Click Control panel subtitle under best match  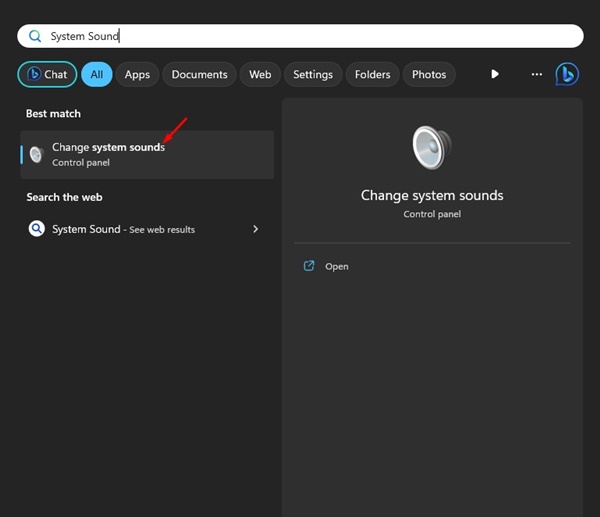click(81, 163)
